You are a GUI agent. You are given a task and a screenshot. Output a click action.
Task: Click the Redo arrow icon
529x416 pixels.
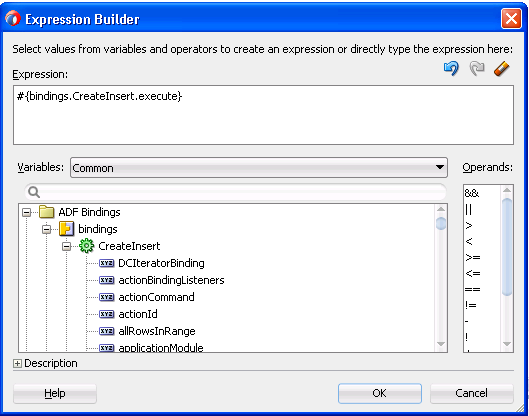477,68
